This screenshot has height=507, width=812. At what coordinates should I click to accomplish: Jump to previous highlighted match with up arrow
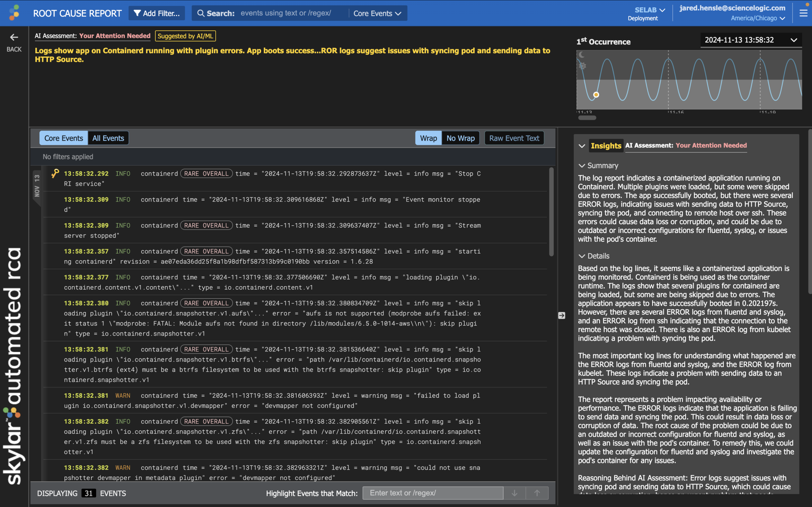click(537, 493)
